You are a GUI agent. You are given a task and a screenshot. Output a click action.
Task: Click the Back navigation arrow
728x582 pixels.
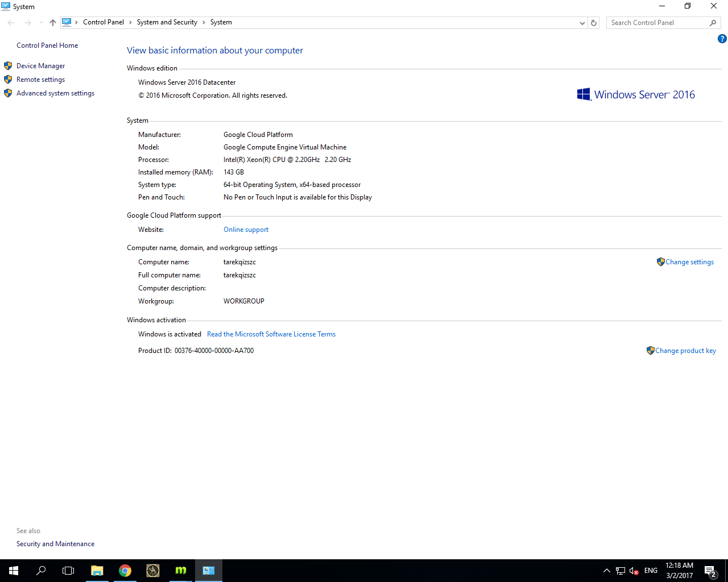[x=11, y=23]
